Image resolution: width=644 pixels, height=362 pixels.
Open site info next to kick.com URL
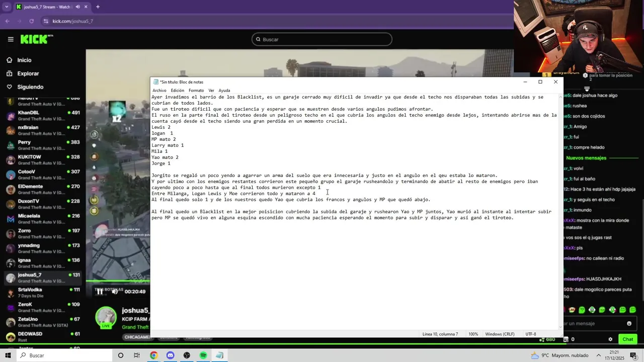pos(46,21)
